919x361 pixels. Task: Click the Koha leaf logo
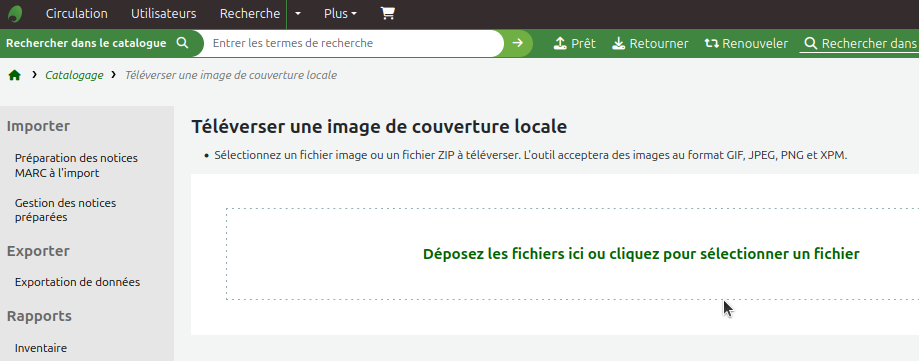(15, 13)
